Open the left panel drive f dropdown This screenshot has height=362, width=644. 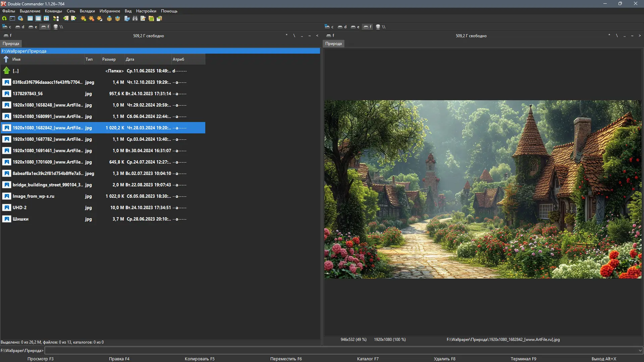point(7,36)
